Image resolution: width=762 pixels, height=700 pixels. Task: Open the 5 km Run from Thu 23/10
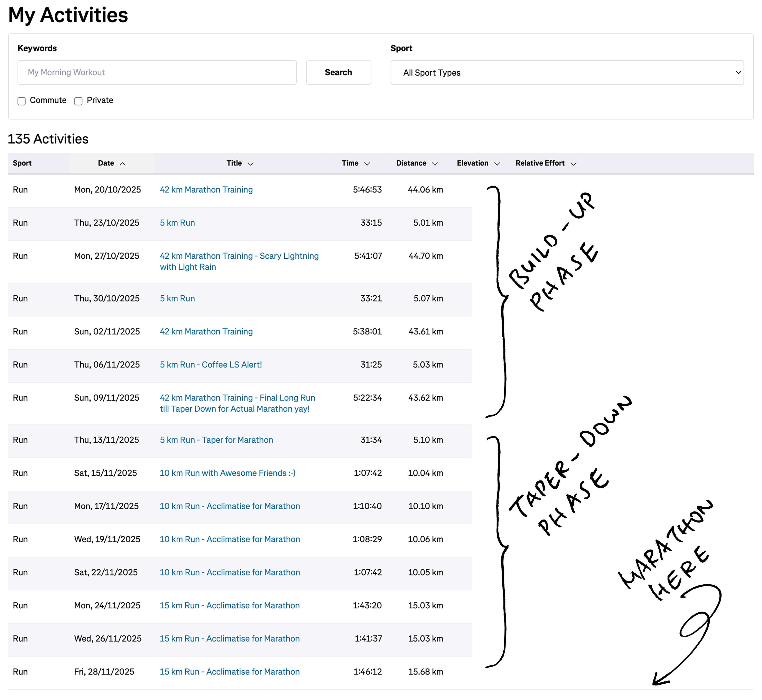coord(177,223)
